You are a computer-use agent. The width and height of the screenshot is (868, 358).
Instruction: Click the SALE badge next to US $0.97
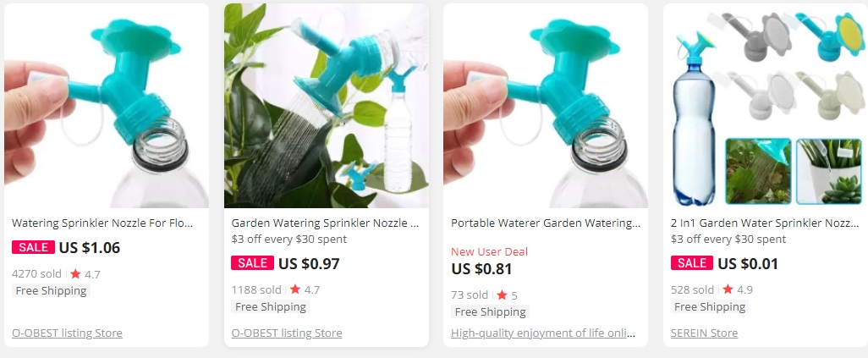[x=252, y=263]
